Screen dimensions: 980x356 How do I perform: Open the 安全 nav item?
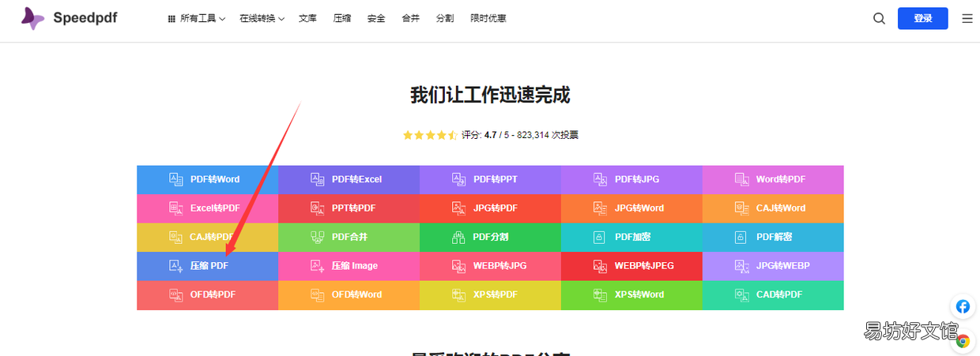tap(376, 18)
